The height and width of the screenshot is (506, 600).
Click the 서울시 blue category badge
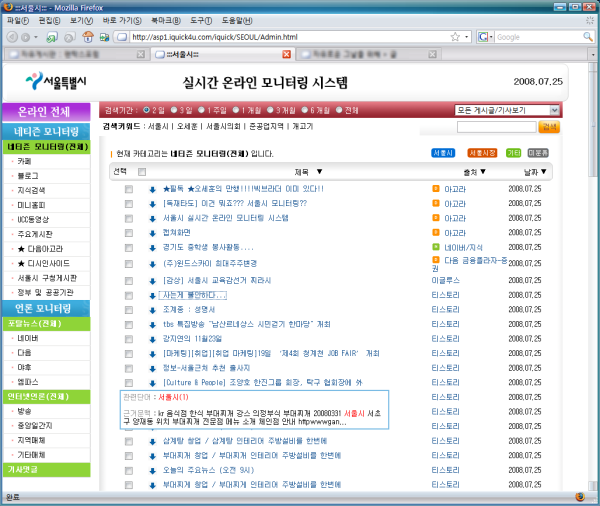click(x=443, y=153)
